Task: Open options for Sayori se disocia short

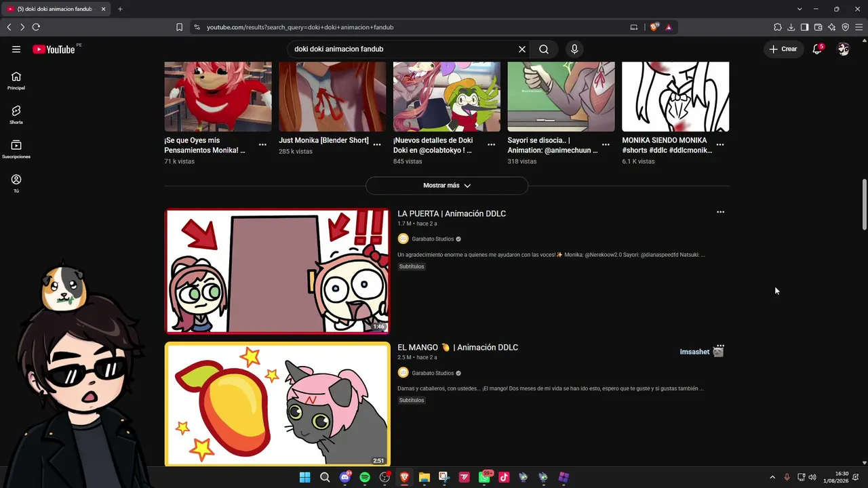Action: click(x=606, y=144)
